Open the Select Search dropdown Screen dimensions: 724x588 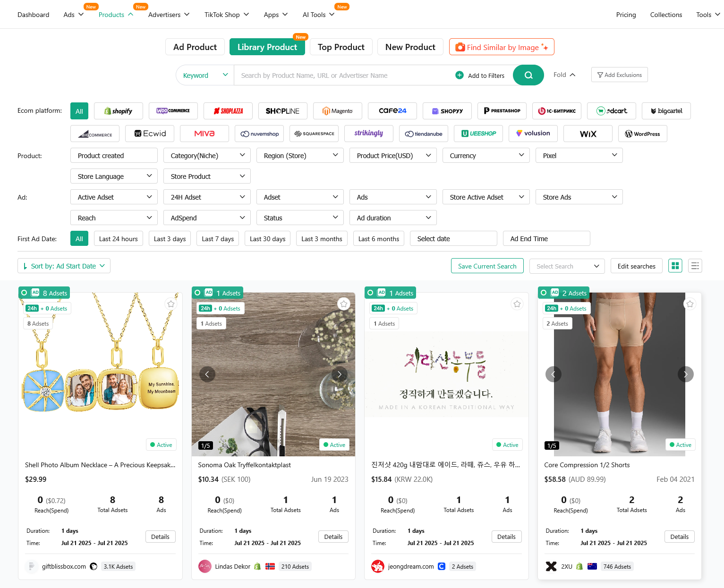click(567, 266)
